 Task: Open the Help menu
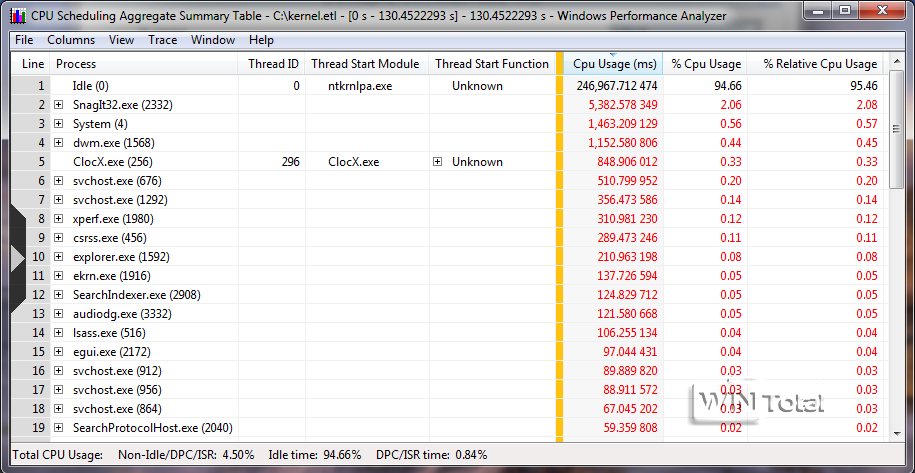(261, 40)
